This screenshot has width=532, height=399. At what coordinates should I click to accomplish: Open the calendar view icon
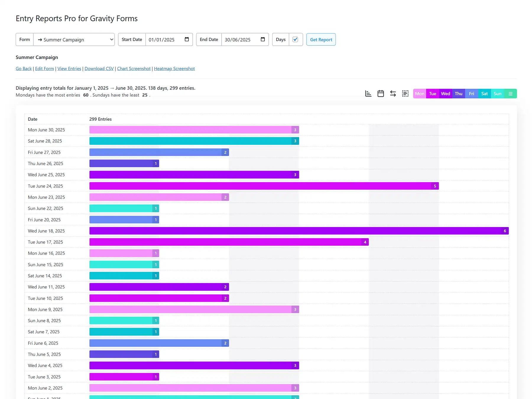[380, 93]
